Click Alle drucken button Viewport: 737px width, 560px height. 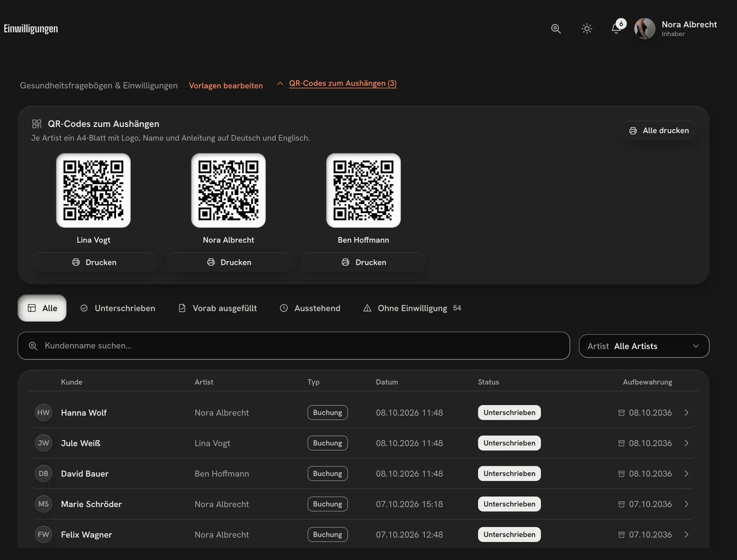(x=659, y=130)
